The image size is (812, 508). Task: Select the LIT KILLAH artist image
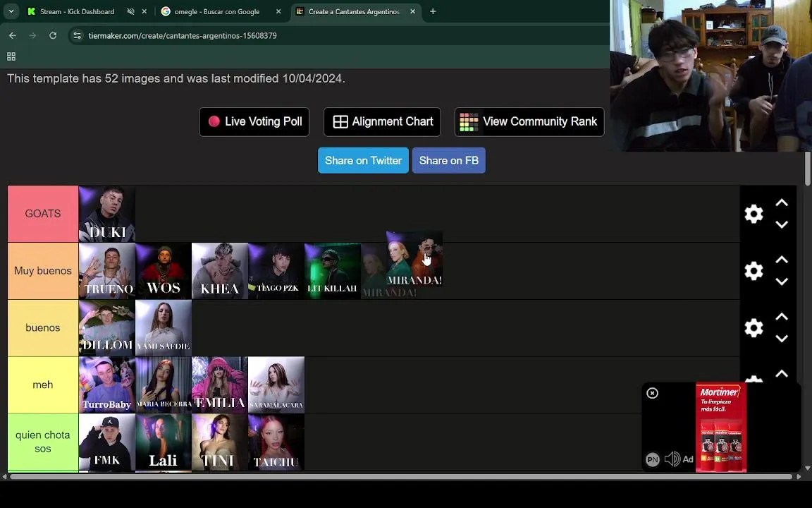coord(333,271)
